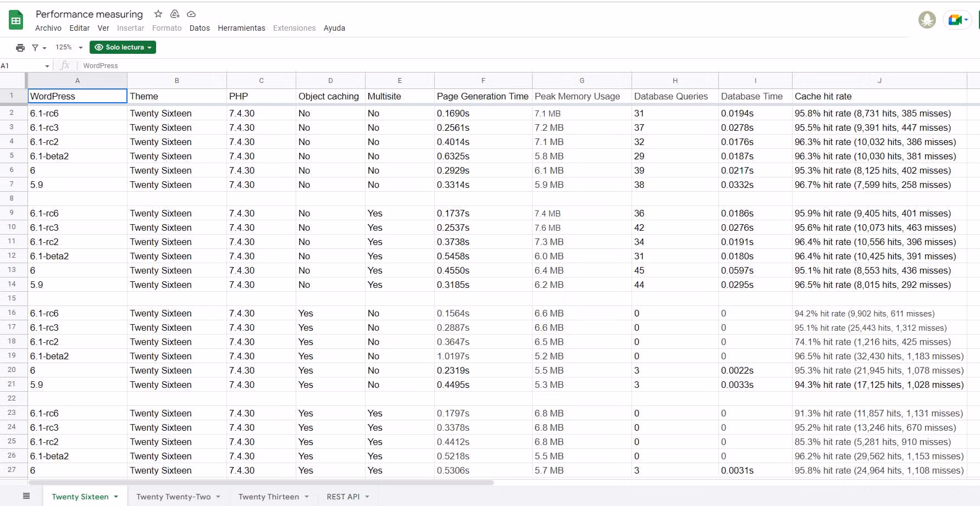Open the Google Sheets home logo

16,21
